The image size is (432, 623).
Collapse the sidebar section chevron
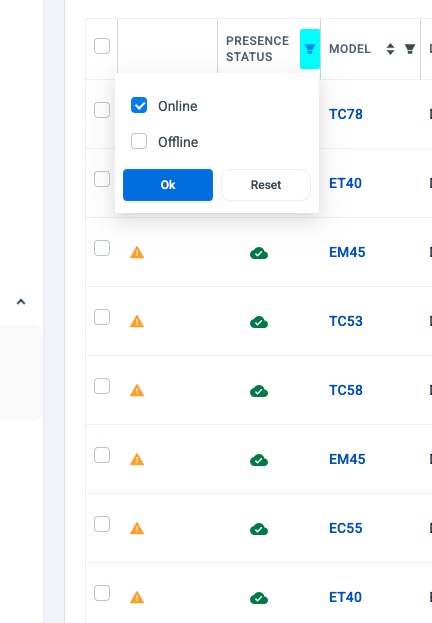21,302
